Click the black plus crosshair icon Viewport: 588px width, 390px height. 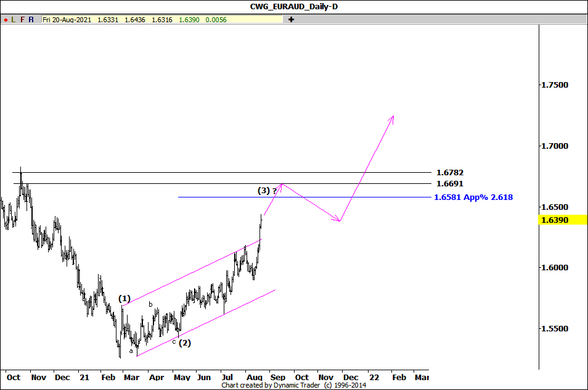click(291, 20)
